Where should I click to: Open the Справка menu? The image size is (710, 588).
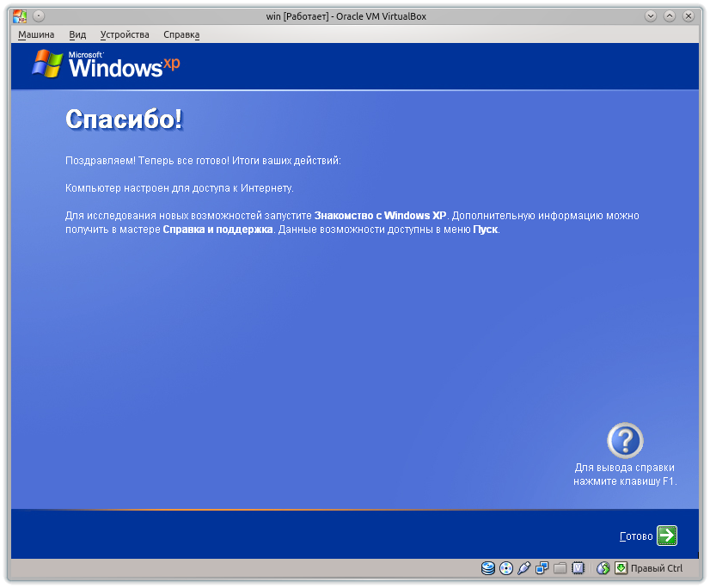point(181,34)
